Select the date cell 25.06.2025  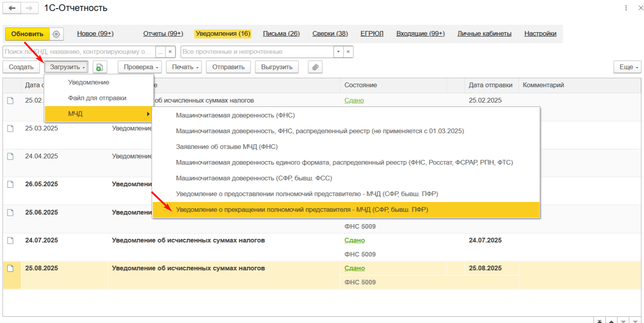pos(42,213)
